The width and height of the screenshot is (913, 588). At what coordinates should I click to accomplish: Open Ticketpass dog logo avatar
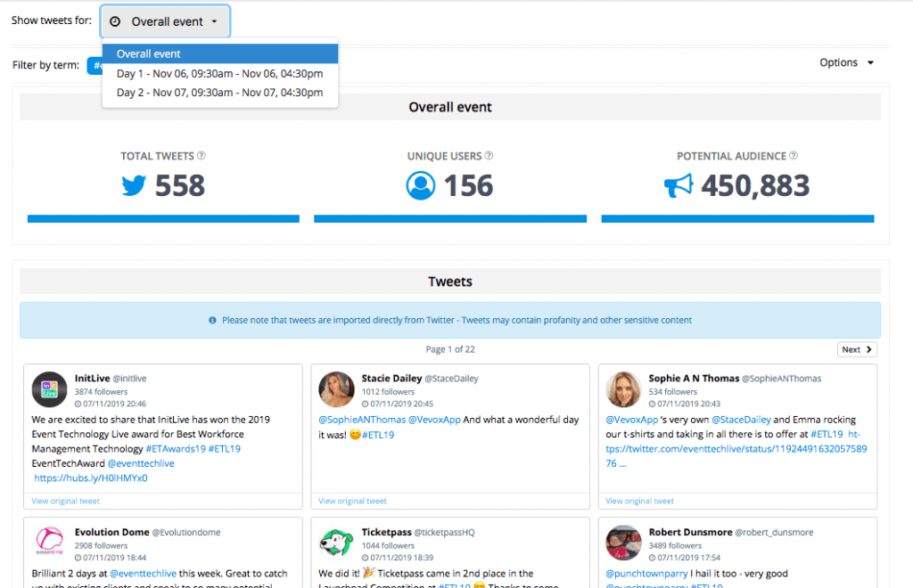click(x=336, y=542)
